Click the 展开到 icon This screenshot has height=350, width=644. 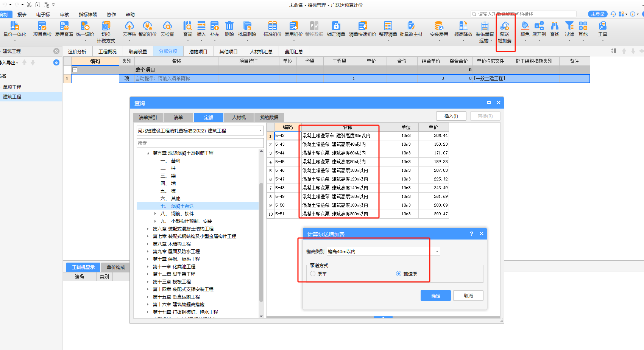pos(539,30)
